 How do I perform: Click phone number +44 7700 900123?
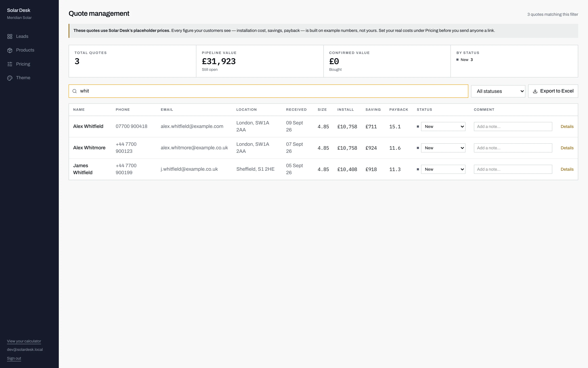click(x=126, y=148)
